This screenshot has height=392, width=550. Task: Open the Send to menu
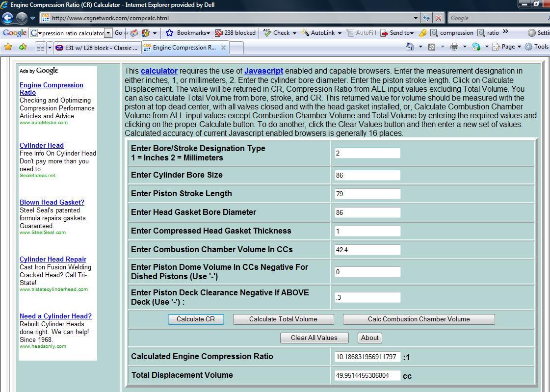tap(397, 33)
